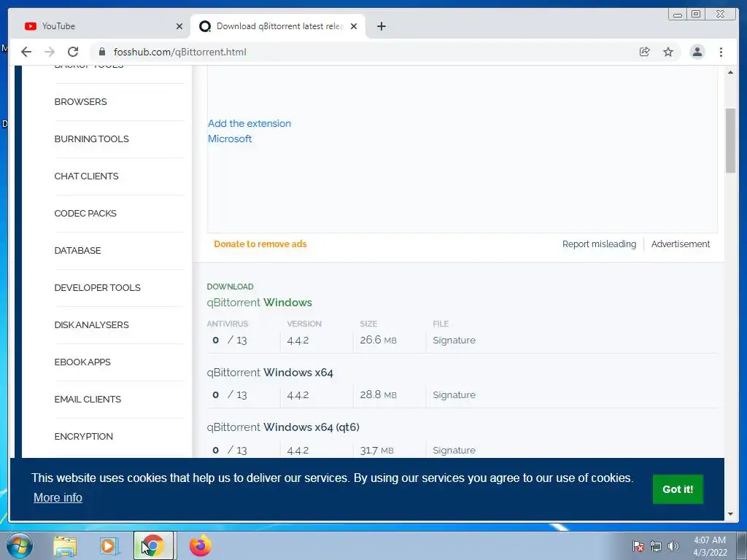This screenshot has width=747, height=560.
Task: View site security padlock info
Action: (x=101, y=52)
